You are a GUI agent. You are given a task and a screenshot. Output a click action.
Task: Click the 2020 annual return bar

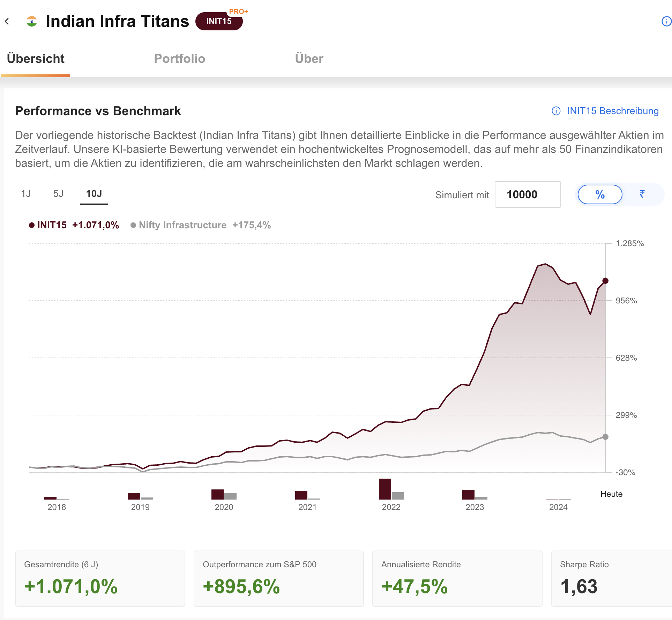tap(217, 494)
